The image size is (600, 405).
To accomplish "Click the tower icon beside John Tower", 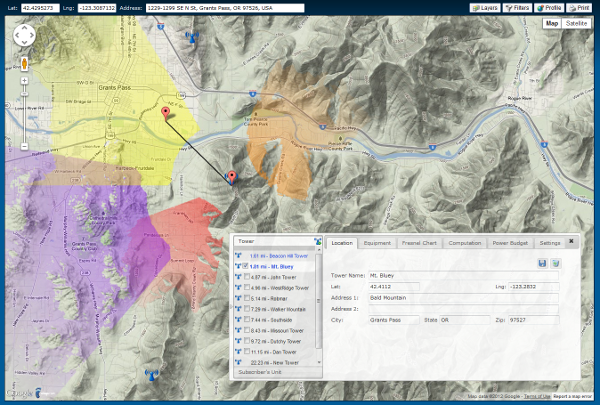I will [238, 277].
